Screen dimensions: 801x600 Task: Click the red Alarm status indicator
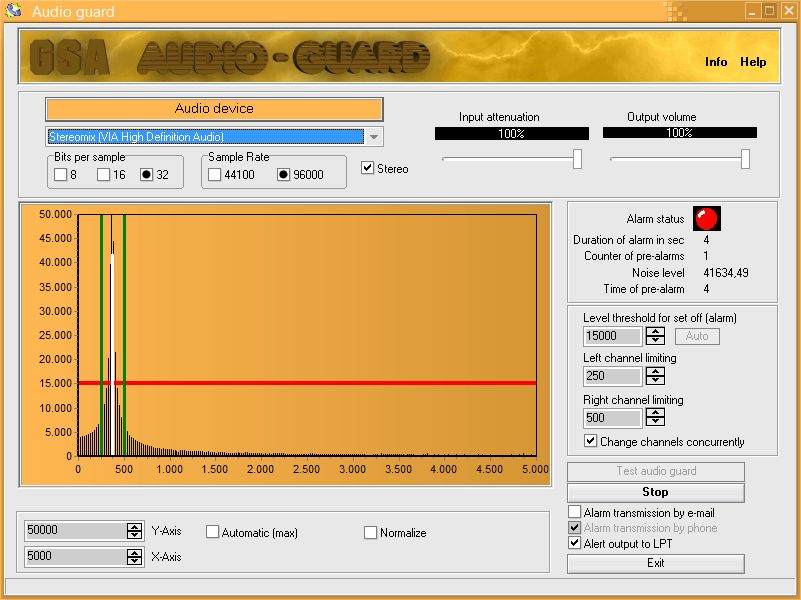(x=706, y=219)
